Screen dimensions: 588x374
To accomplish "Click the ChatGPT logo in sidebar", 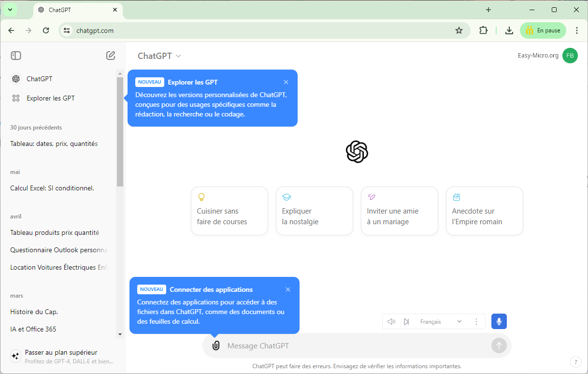I will point(16,79).
